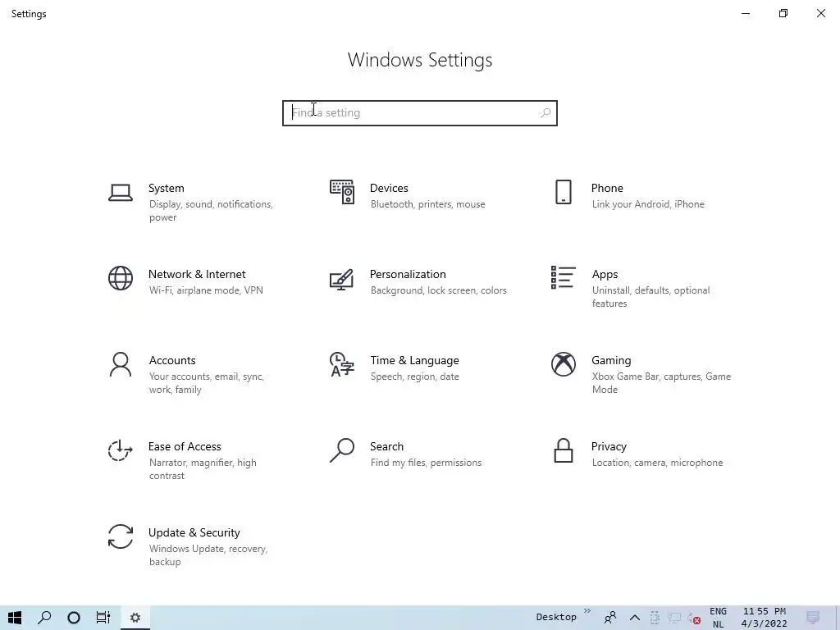Image resolution: width=840 pixels, height=630 pixels.
Task: Open the Accounts person icon
Action: pos(121,365)
